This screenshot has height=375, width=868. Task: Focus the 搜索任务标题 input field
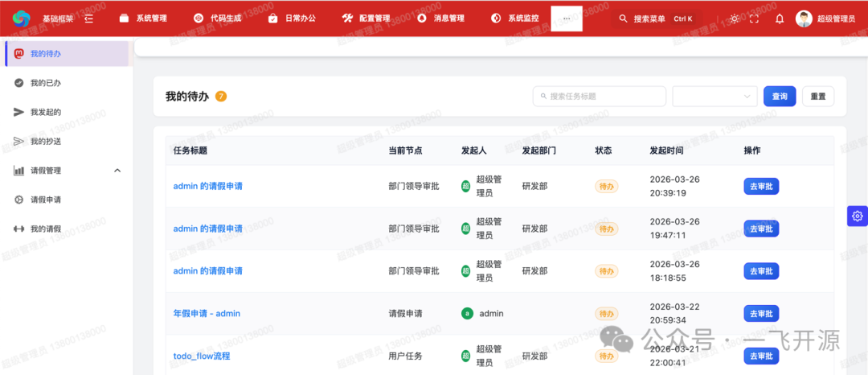click(600, 97)
